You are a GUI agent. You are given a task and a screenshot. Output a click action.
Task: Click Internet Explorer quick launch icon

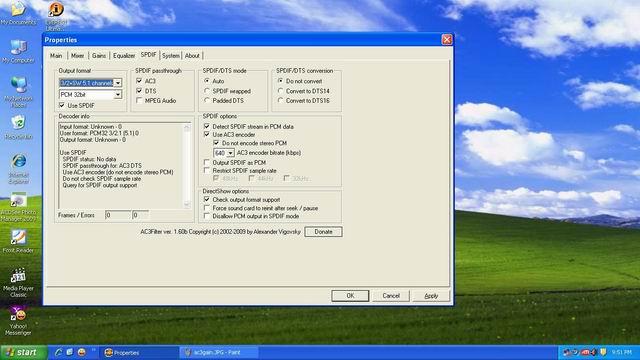click(x=58, y=352)
